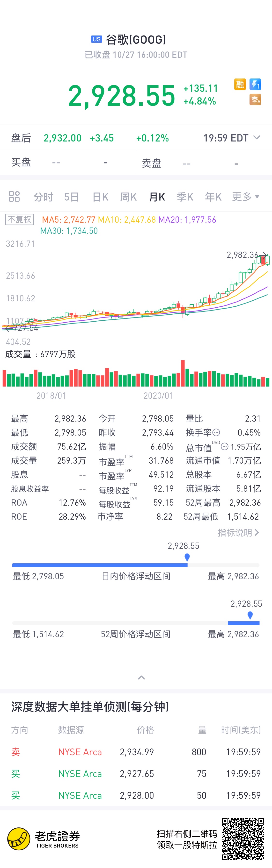Tap the info circle next to 总市值
The height and width of the screenshot is (868, 272).
point(224,446)
